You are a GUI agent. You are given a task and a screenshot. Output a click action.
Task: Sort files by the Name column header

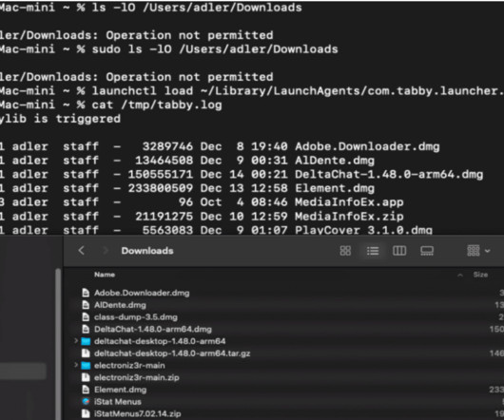(x=105, y=275)
